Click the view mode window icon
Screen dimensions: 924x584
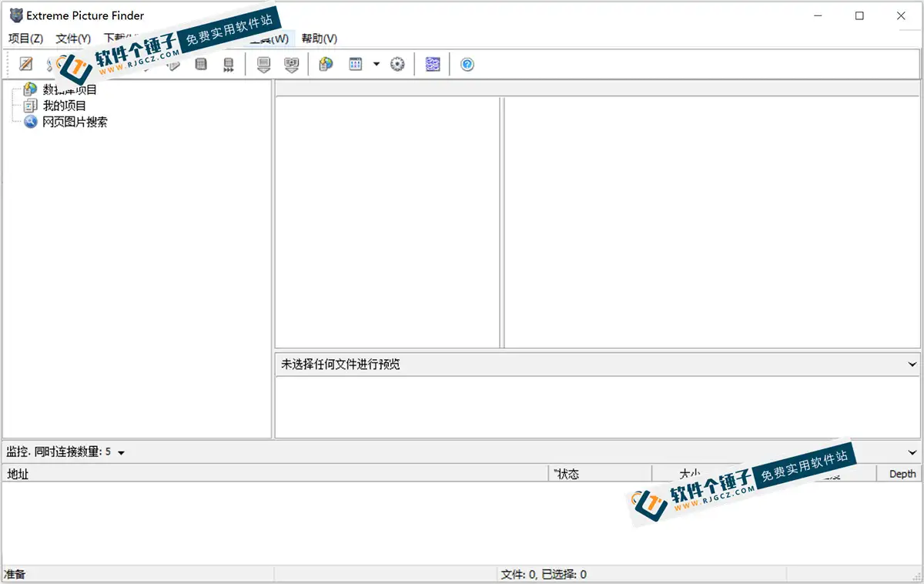tap(356, 65)
